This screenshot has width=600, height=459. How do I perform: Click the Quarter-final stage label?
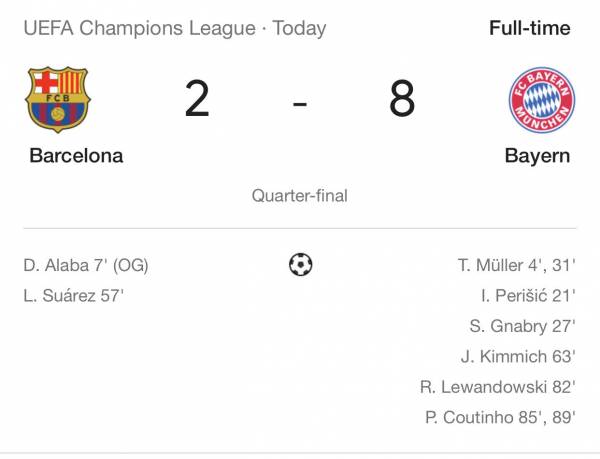tap(300, 196)
